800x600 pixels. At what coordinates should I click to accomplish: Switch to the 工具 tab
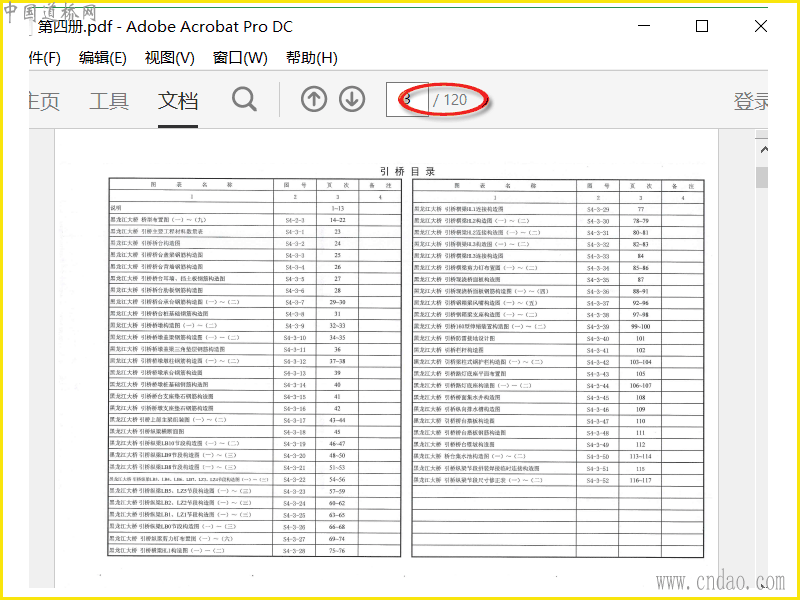[x=109, y=101]
